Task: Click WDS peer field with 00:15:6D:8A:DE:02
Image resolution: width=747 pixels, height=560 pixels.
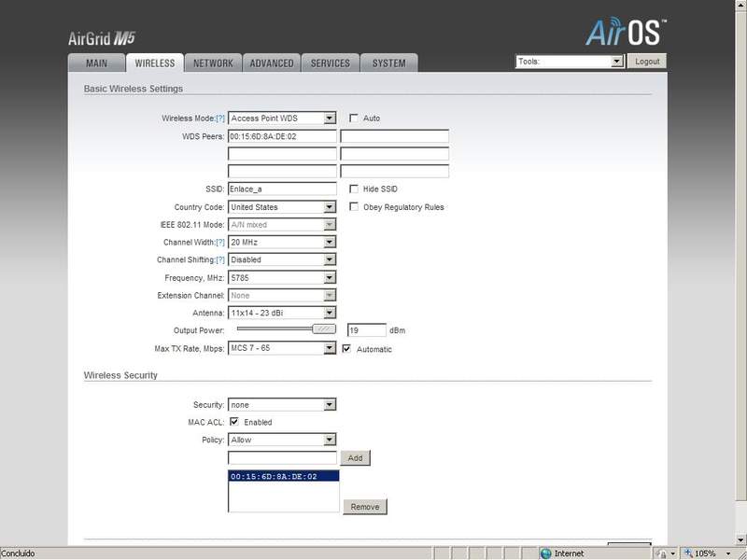Action: (282, 136)
